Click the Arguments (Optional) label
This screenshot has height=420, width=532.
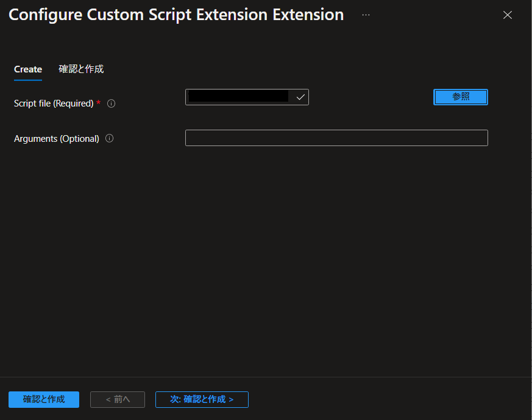click(x=57, y=139)
